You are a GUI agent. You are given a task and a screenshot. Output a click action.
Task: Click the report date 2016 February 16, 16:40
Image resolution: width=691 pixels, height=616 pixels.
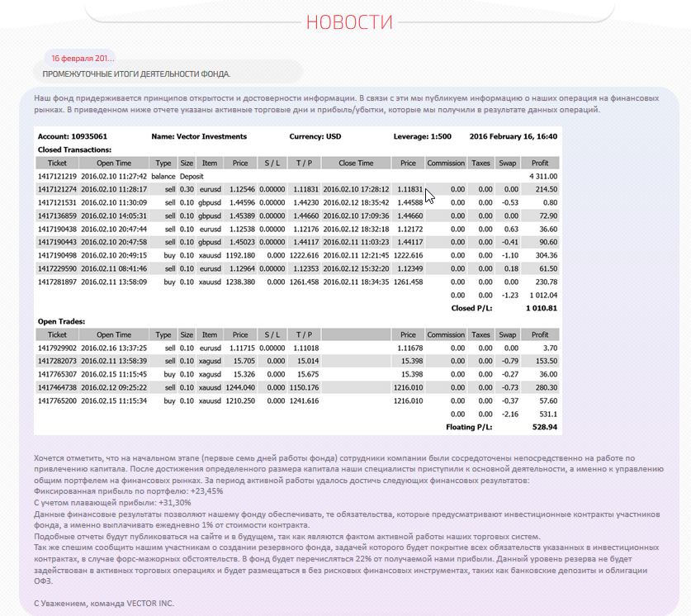pyautogui.click(x=513, y=136)
